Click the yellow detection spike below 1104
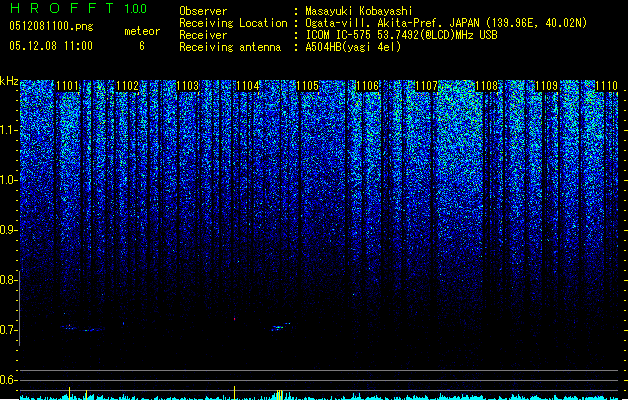 (235, 392)
